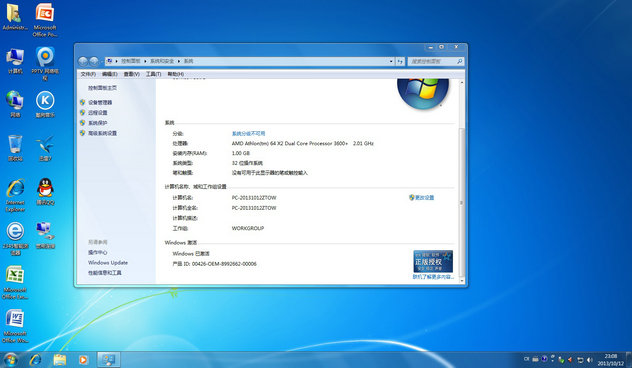Open Internet Explorer desktop shortcut
Screen dimensions: 632x368
pyautogui.click(x=15, y=195)
